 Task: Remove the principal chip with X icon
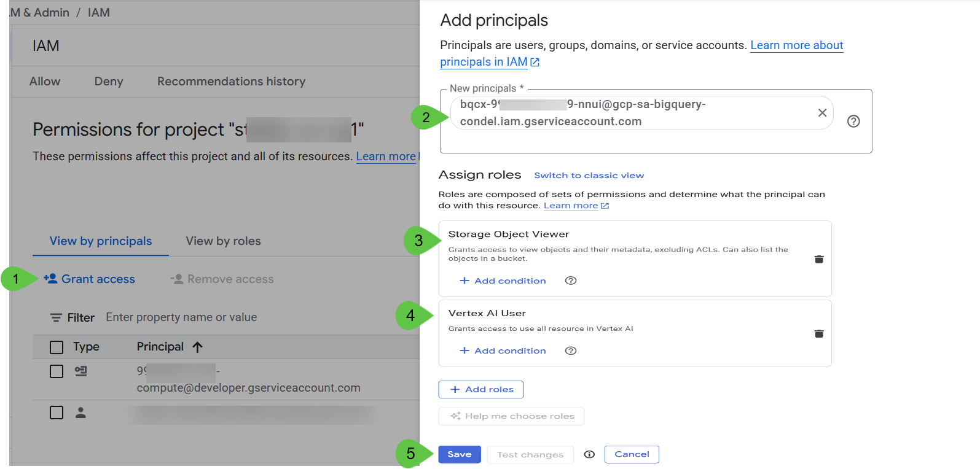click(x=822, y=113)
